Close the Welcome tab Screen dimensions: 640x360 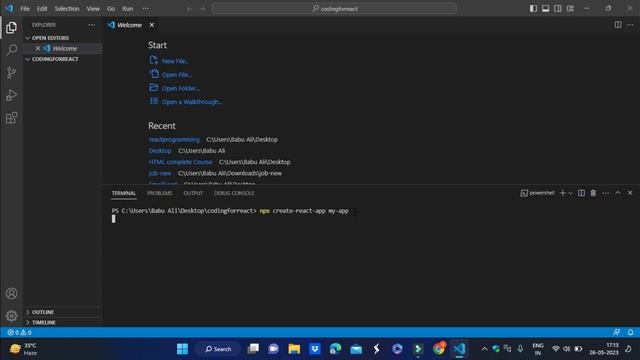tap(152, 25)
